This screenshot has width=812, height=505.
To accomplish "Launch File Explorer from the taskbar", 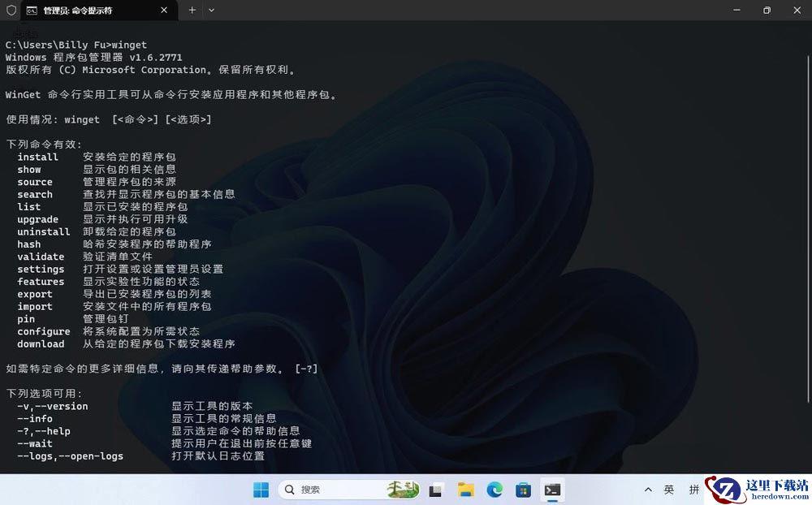I will point(465,490).
